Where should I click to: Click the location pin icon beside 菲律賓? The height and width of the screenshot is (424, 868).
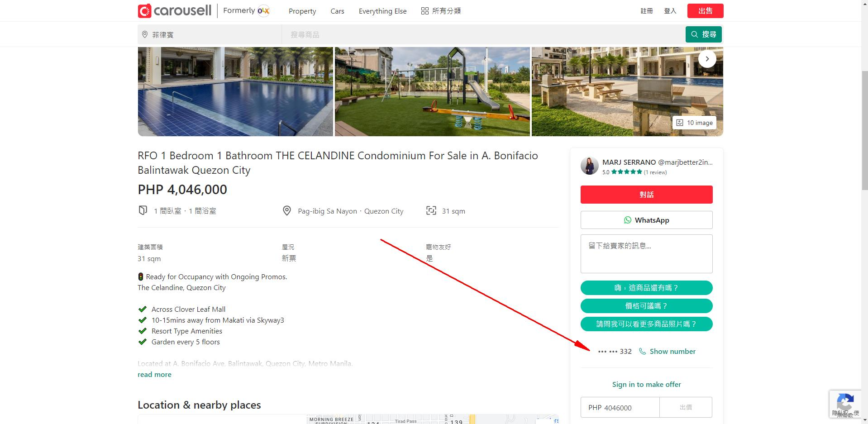point(145,34)
